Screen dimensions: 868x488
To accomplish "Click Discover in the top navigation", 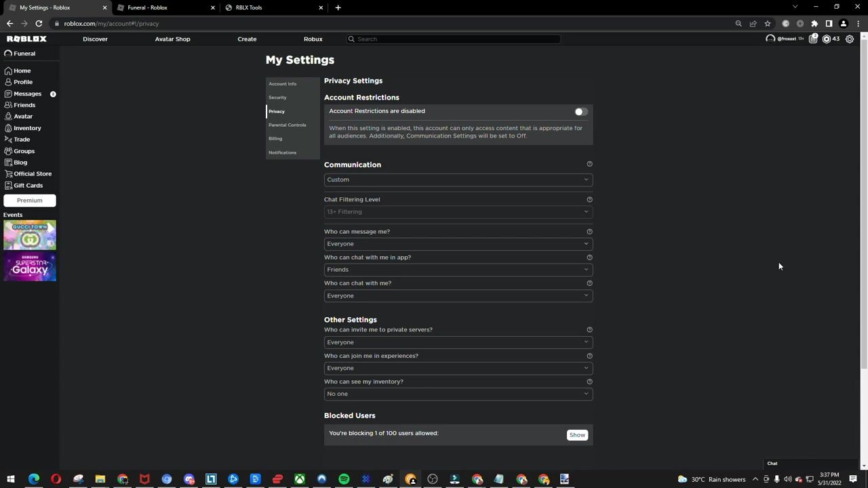I will coord(95,39).
